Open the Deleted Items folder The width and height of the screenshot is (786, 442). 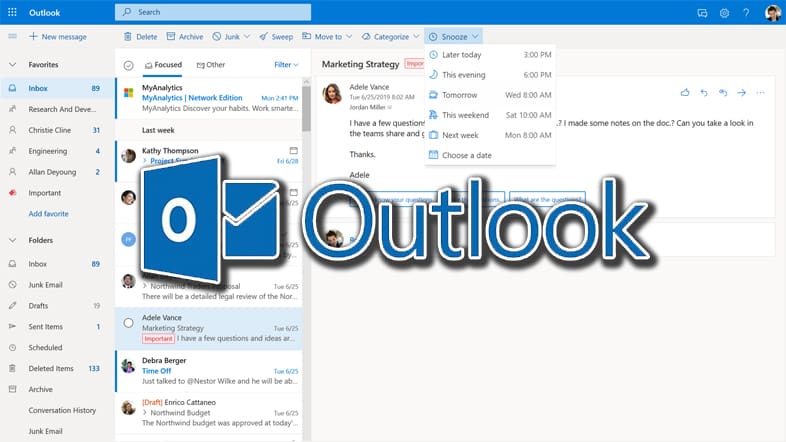coord(56,368)
